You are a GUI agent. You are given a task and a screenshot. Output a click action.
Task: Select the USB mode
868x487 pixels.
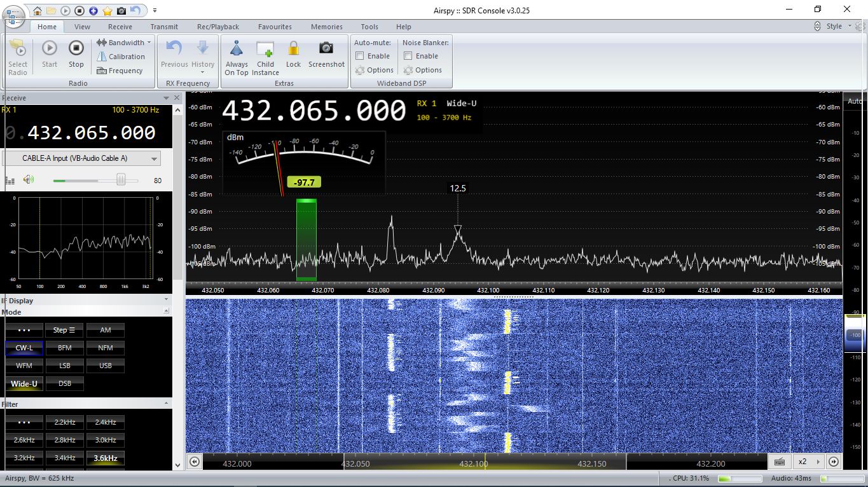click(106, 366)
